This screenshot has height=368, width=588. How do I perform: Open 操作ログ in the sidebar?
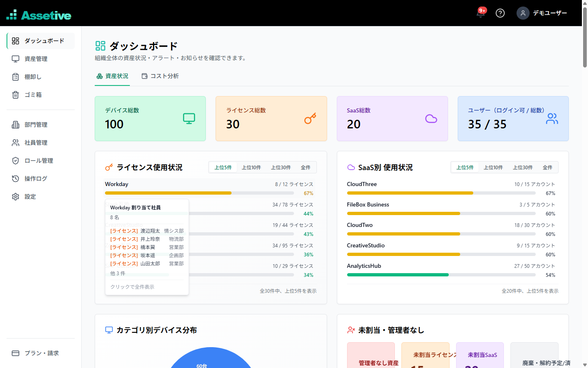[41, 179]
